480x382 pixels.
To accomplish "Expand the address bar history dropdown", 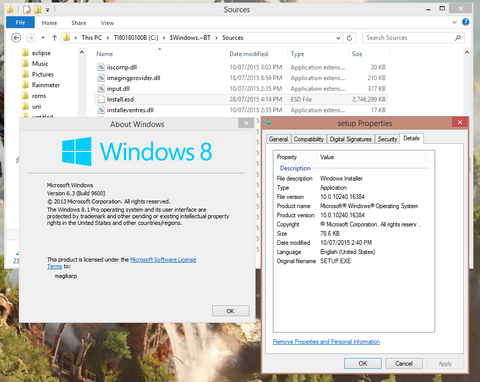I will click(338, 38).
